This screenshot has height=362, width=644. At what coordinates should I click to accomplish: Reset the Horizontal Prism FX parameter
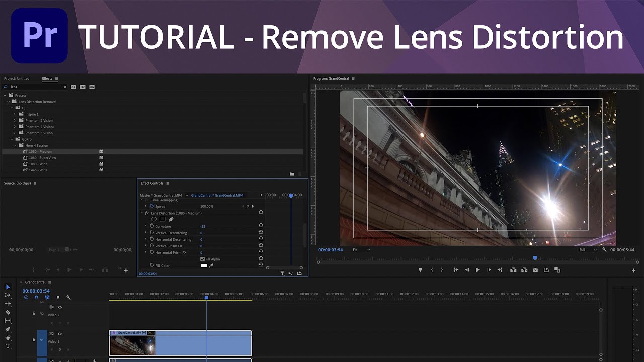[261, 252]
